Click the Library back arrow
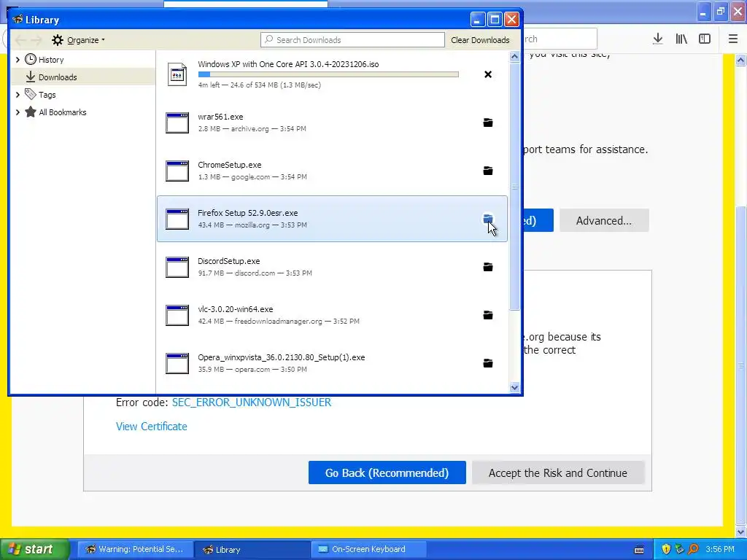 20,40
